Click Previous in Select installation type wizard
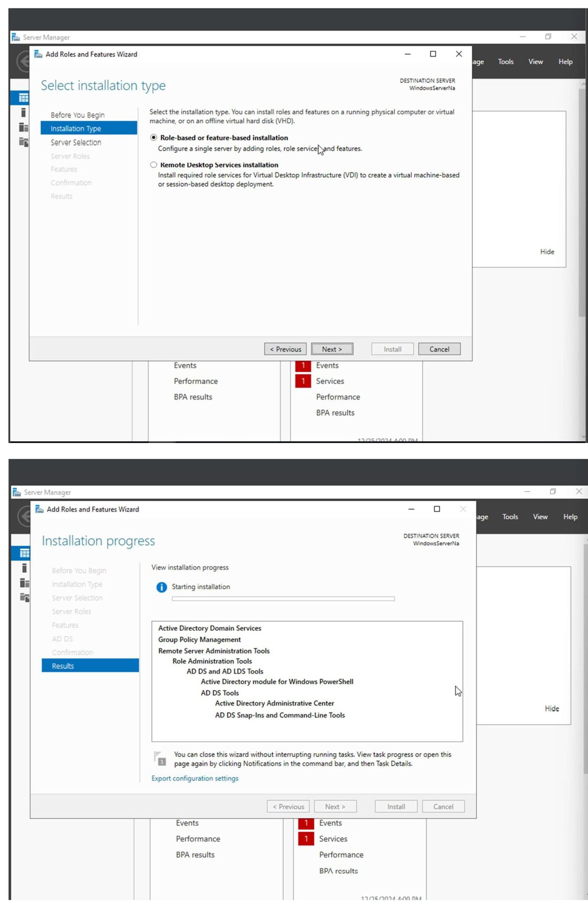This screenshot has height=903, width=588. (x=285, y=349)
